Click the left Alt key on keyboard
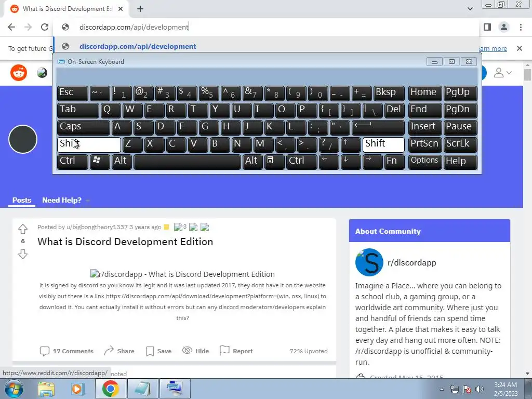The image size is (532, 399). (x=122, y=162)
